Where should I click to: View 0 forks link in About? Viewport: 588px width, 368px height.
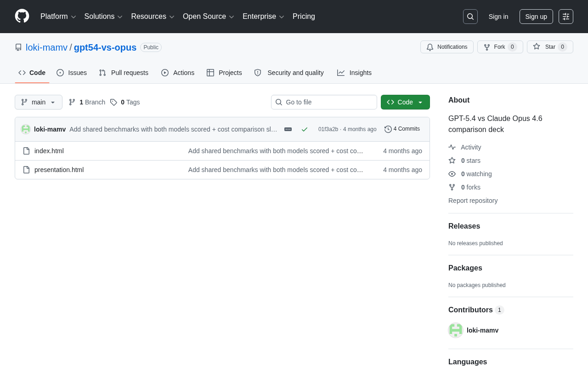[464, 187]
